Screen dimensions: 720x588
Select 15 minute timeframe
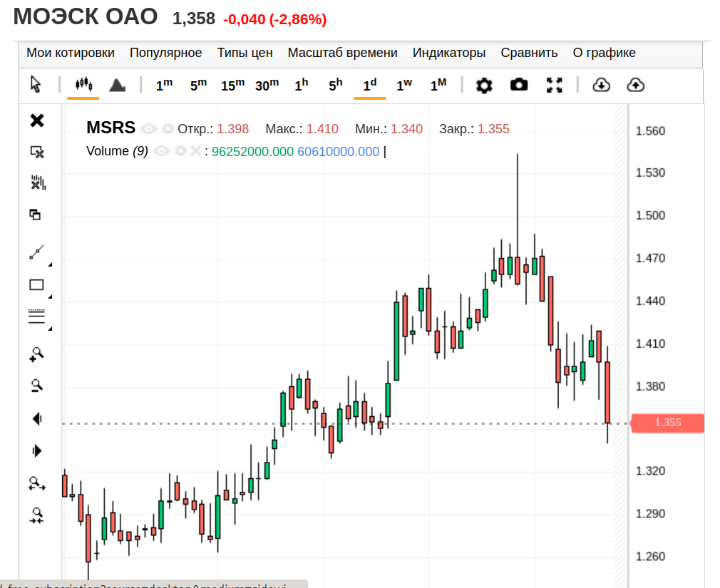232,85
